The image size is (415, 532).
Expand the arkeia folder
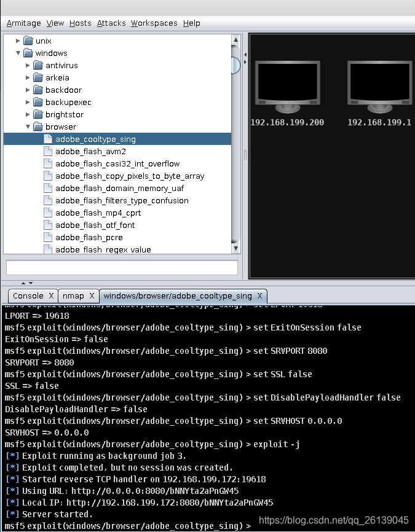tap(28, 77)
